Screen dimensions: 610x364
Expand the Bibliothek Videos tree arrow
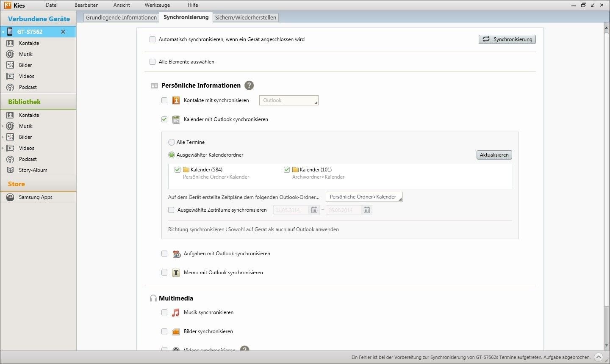3,148
